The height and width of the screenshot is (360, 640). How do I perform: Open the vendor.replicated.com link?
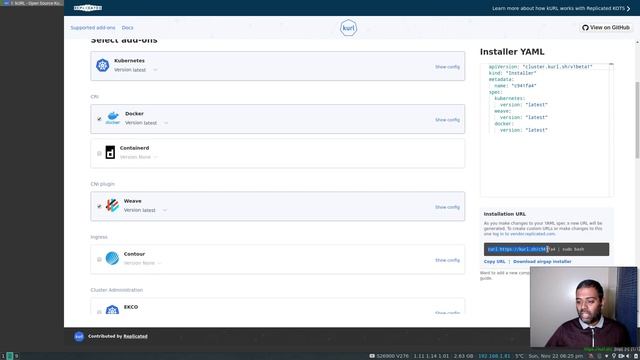[x=532, y=234]
